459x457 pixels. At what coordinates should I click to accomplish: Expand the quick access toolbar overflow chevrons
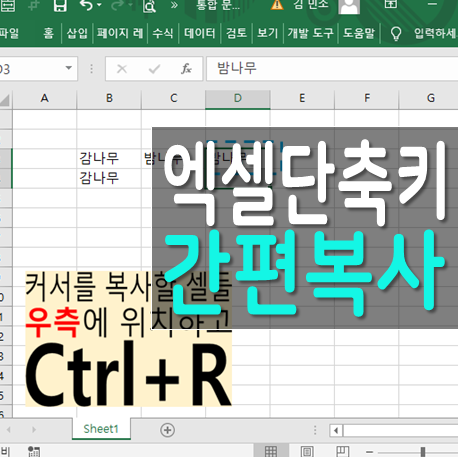point(174,5)
